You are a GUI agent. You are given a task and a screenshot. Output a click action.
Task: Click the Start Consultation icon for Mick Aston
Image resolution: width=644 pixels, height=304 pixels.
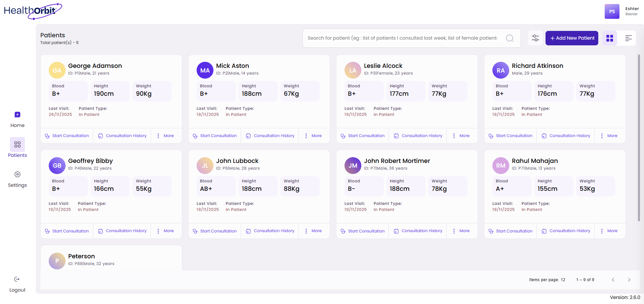pyautogui.click(x=195, y=135)
